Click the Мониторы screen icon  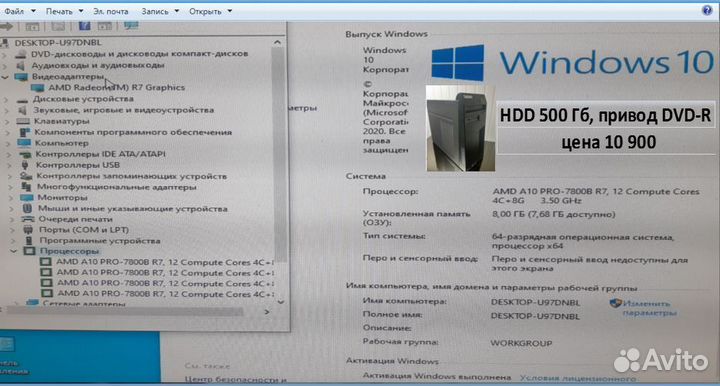tap(27, 198)
